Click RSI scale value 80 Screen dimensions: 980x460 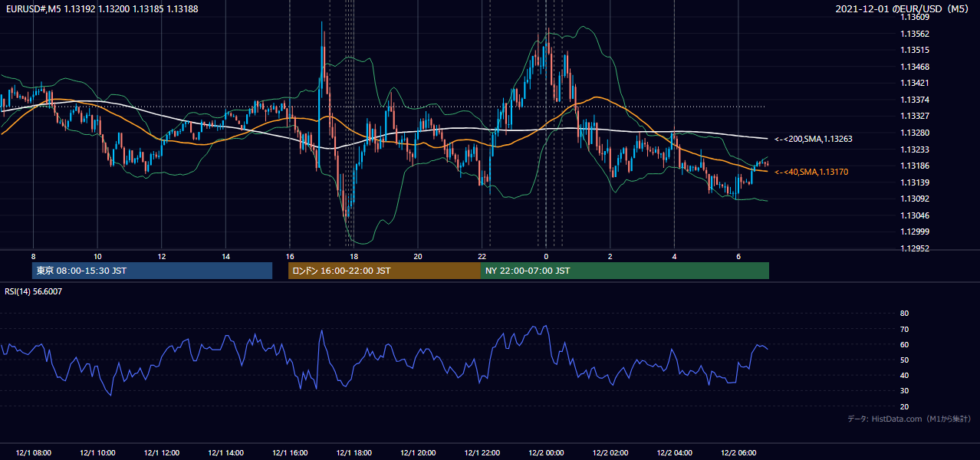tap(904, 314)
